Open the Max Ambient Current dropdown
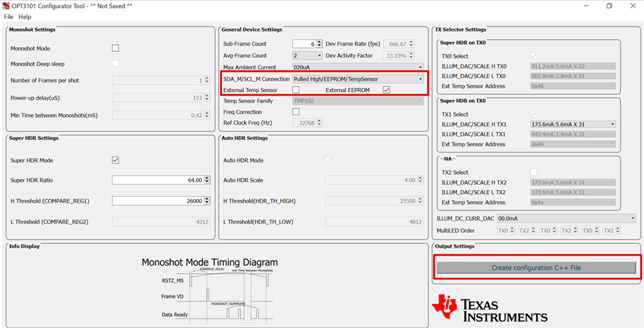 [x=358, y=67]
